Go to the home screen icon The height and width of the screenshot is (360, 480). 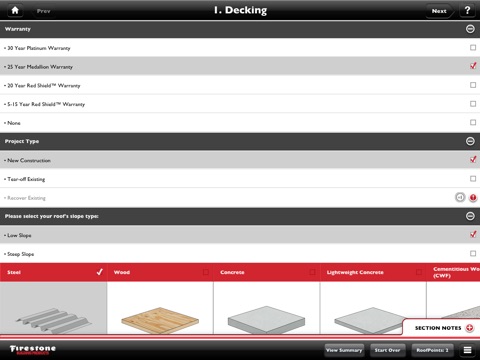[x=15, y=10]
